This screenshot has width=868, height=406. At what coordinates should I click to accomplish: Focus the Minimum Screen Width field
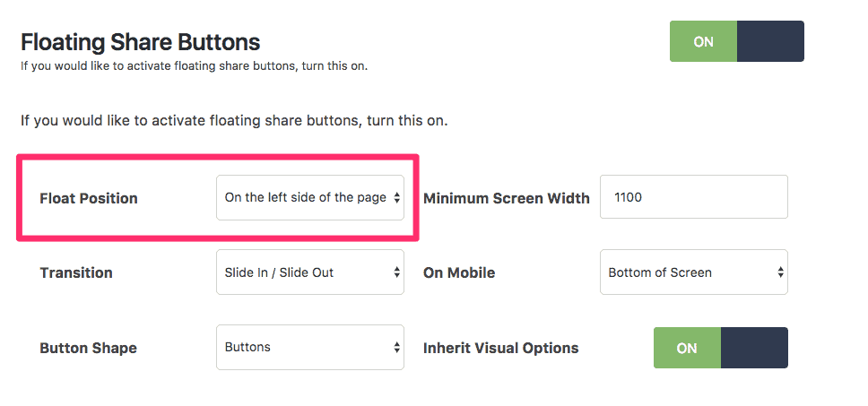click(693, 197)
